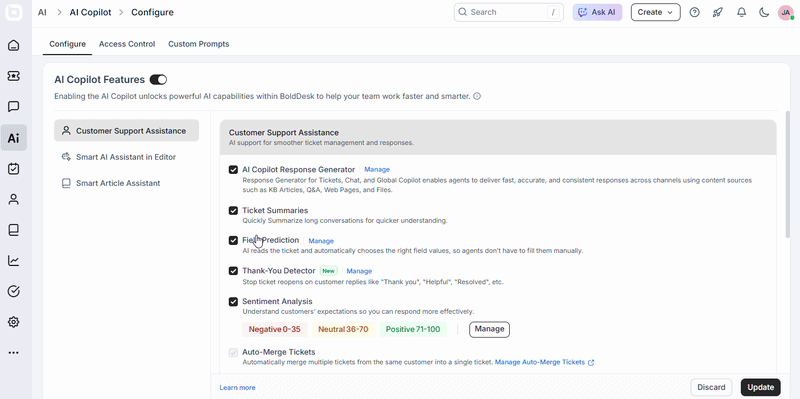The width and height of the screenshot is (800, 399).
Task: Open the notifications bell icon
Action: point(741,12)
